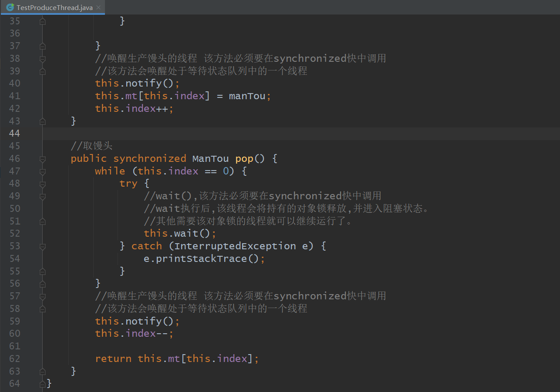Click the number '0' literal on line 47

[226, 171]
